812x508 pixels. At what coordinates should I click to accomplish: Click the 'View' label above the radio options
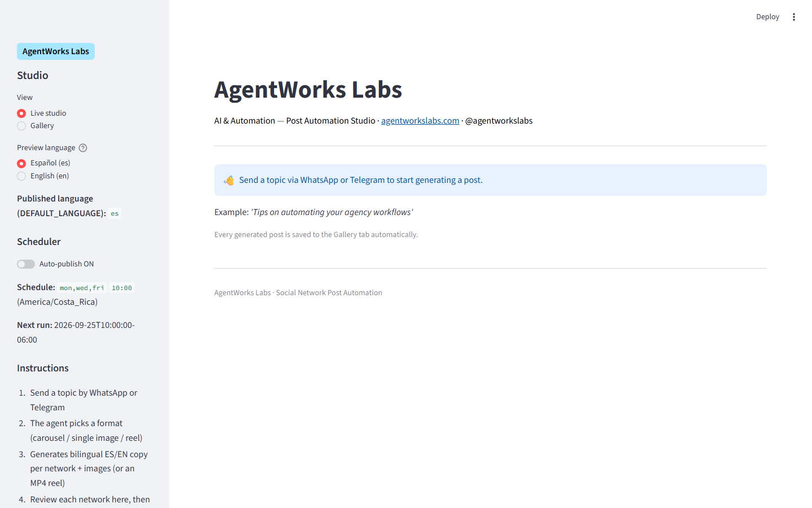pyautogui.click(x=25, y=98)
